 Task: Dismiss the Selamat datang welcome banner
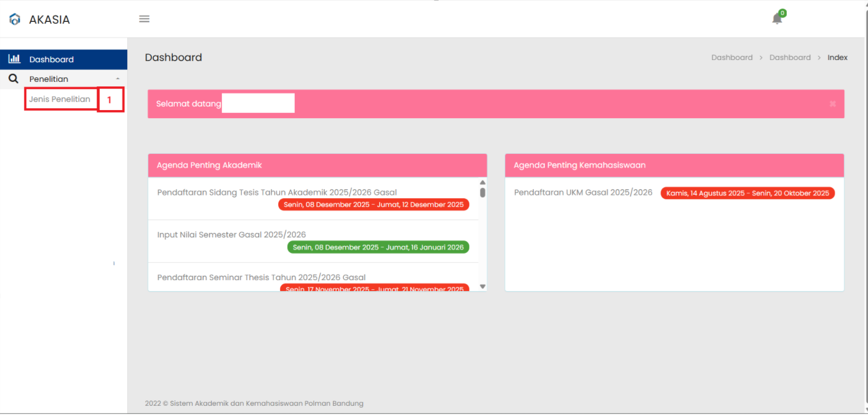point(832,104)
